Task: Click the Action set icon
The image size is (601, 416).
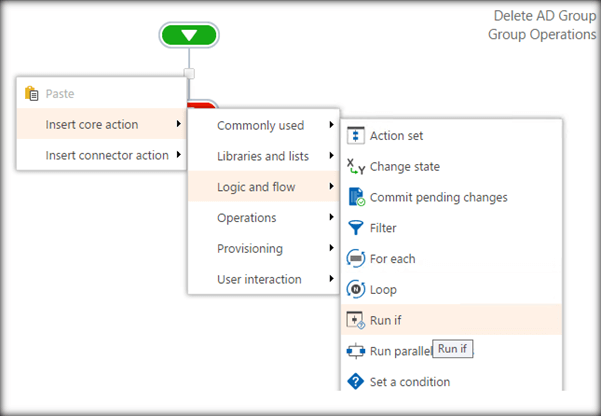Action: (x=355, y=136)
